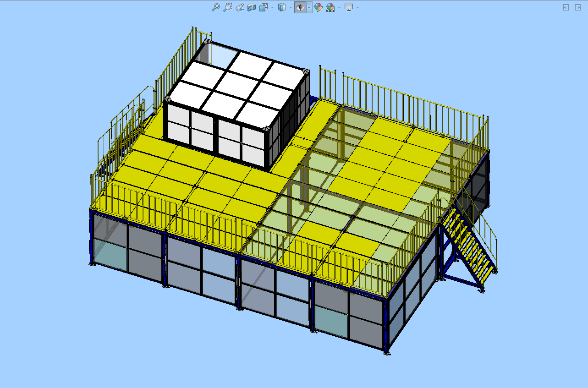Open the View Settings dropdown arrow
The image size is (588, 388).
[357, 7]
